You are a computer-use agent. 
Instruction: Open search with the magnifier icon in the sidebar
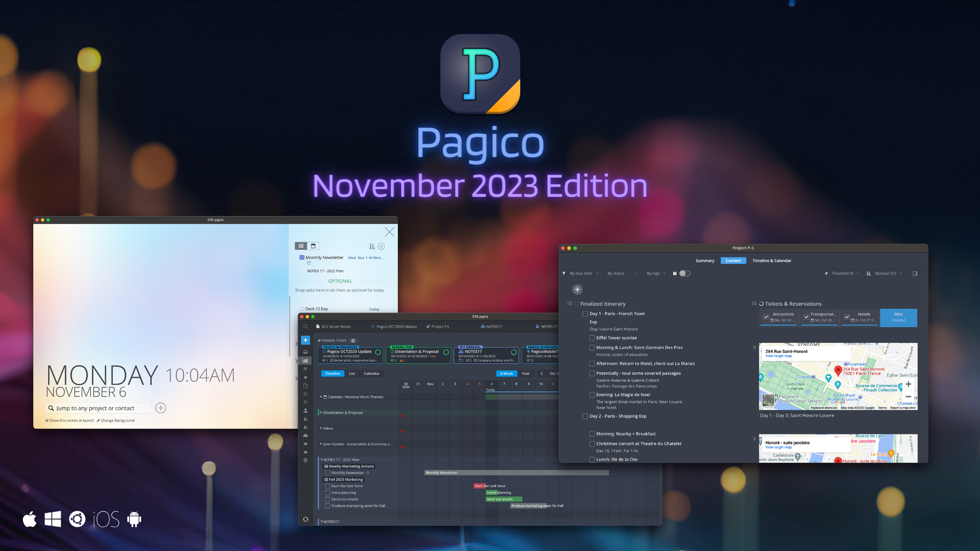(305, 327)
